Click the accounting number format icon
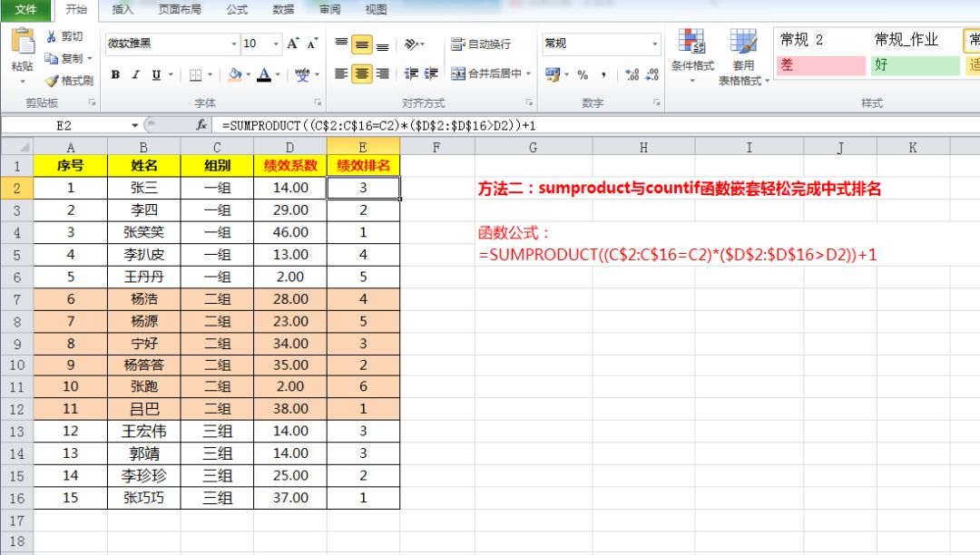Image resolution: width=980 pixels, height=555 pixels. tap(553, 75)
